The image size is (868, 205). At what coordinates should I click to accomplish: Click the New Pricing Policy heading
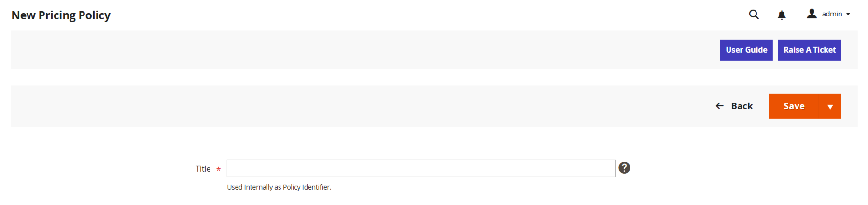(61, 15)
